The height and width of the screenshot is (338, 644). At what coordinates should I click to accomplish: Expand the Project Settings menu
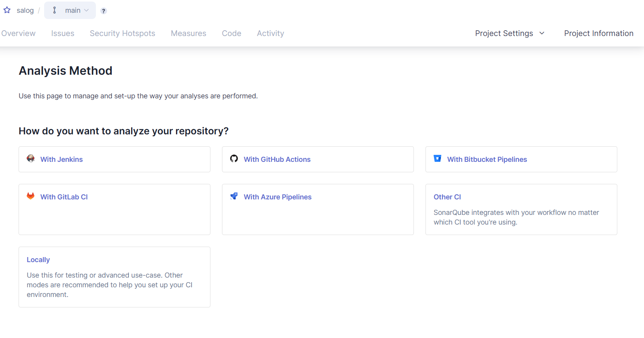click(x=510, y=33)
